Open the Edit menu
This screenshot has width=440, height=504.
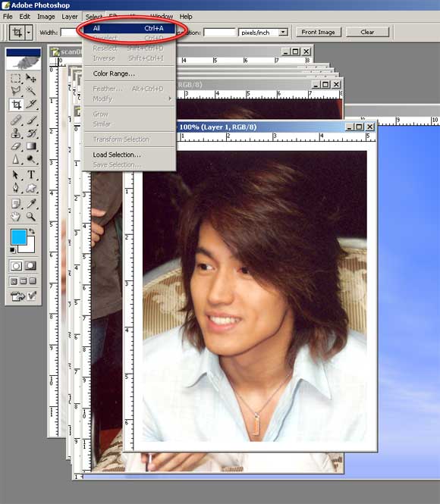point(24,17)
